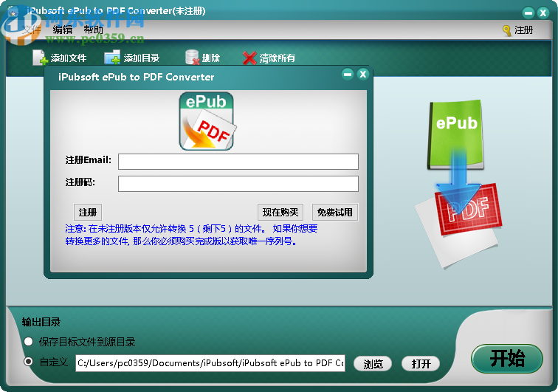558x392 pixels.
Task: Click the 浏览 (Browse) button
Action: pyautogui.click(x=373, y=364)
